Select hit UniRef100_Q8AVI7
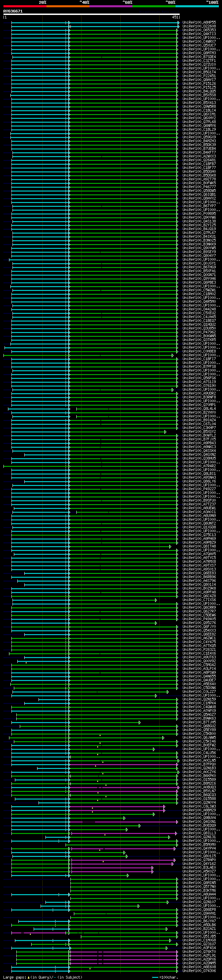 [199, 80]
